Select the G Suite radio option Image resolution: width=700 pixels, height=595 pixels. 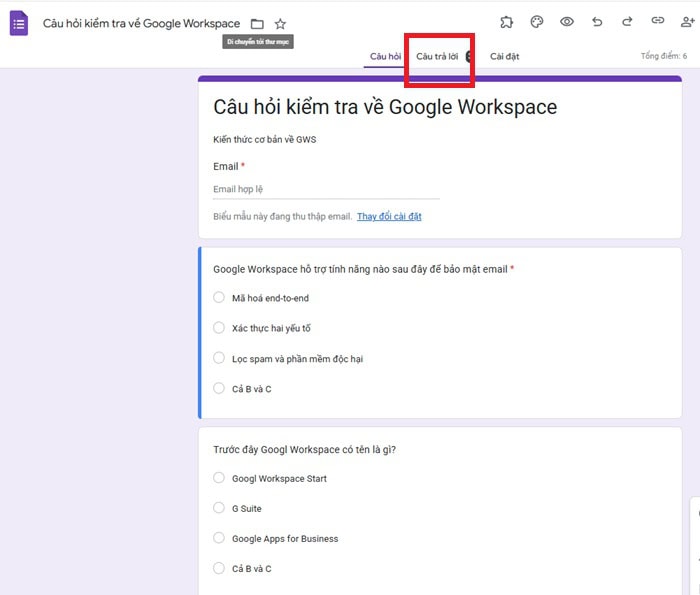220,509
